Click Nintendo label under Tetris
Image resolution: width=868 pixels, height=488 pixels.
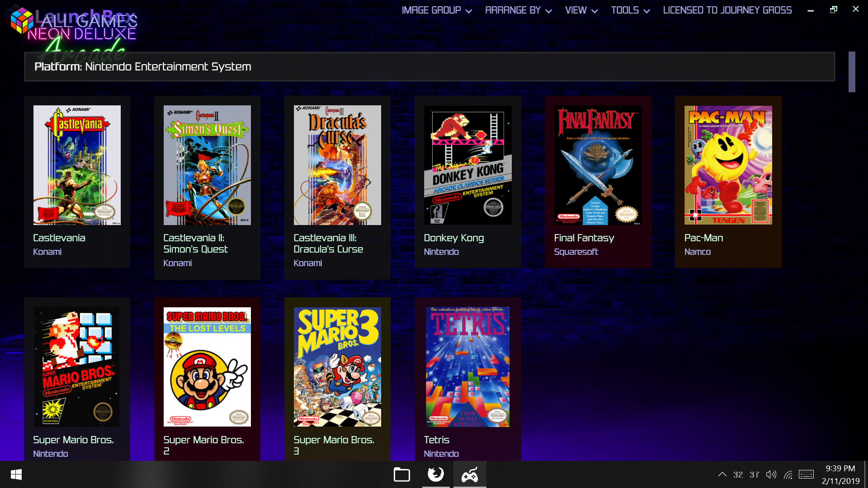pyautogui.click(x=441, y=454)
